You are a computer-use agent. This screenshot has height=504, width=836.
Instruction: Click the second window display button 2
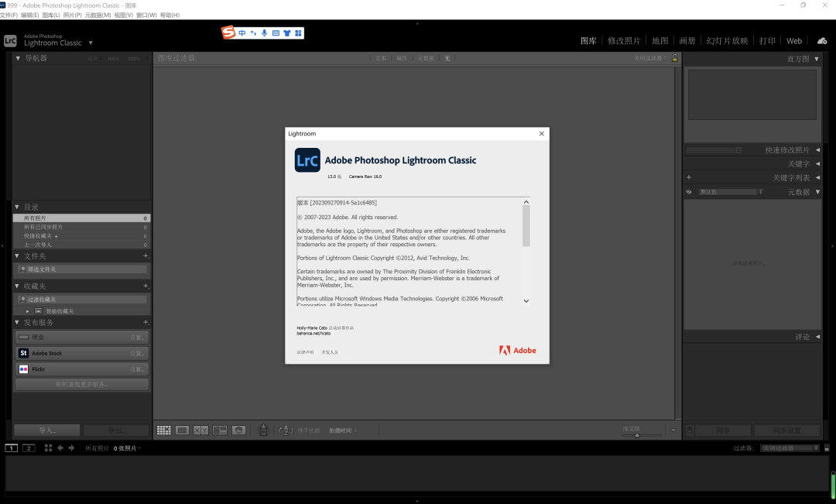(x=29, y=448)
